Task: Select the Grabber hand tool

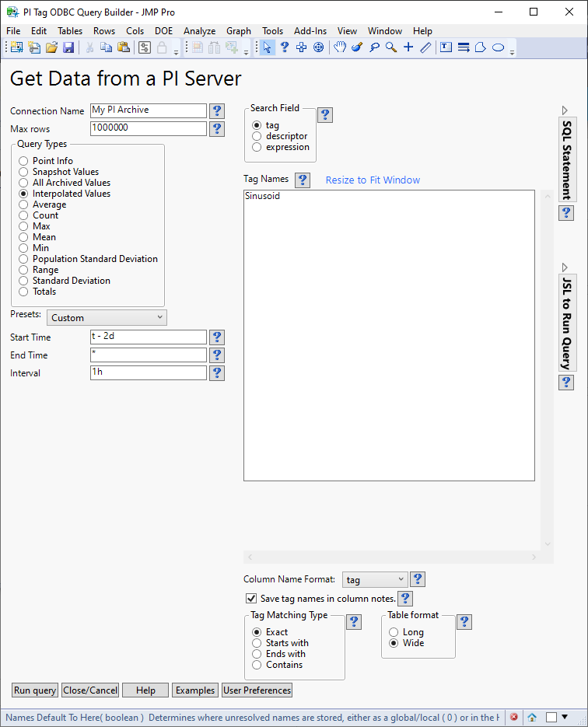Action: (x=340, y=47)
